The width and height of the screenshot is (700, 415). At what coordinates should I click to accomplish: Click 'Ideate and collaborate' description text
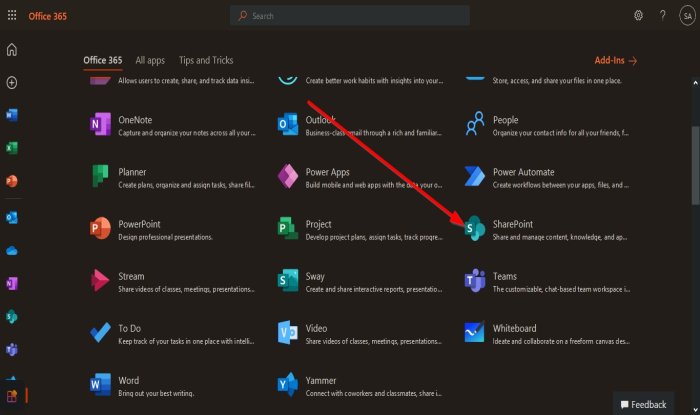[561, 341]
